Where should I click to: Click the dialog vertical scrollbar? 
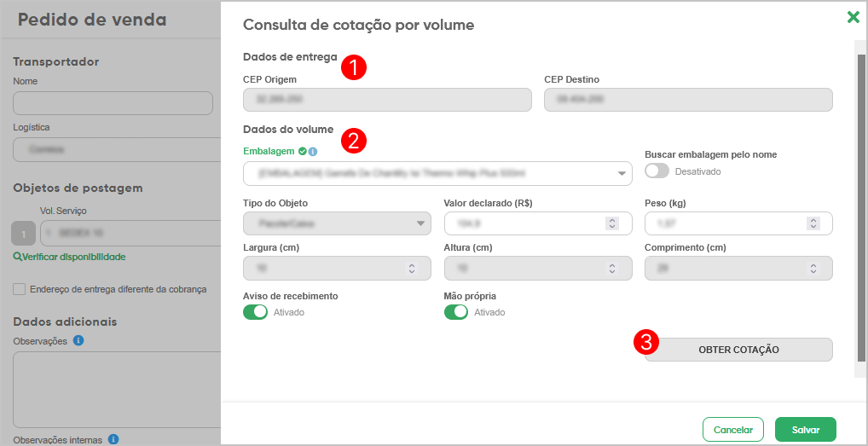pyautogui.click(x=861, y=207)
